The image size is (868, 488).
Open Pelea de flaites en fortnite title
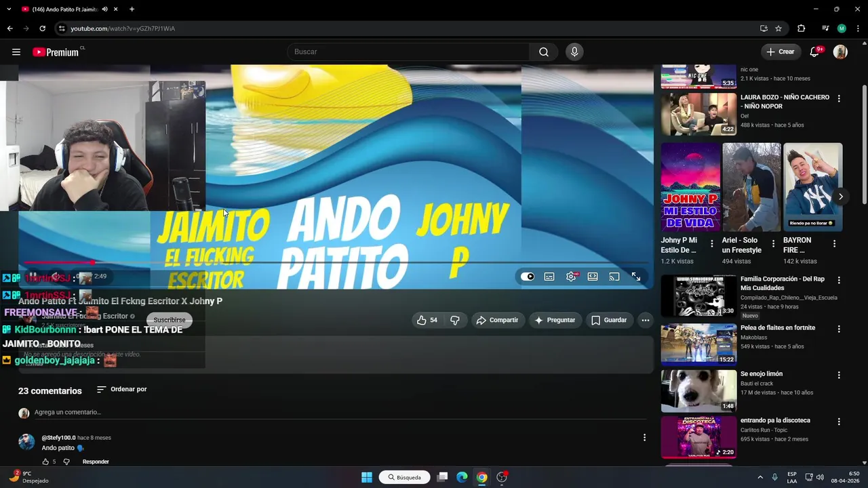778,328
